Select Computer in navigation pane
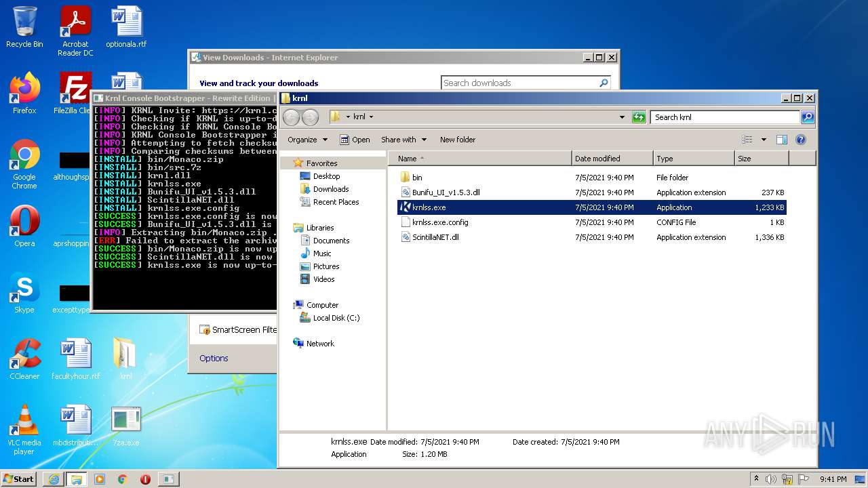This screenshot has width=868, height=488. [x=322, y=305]
